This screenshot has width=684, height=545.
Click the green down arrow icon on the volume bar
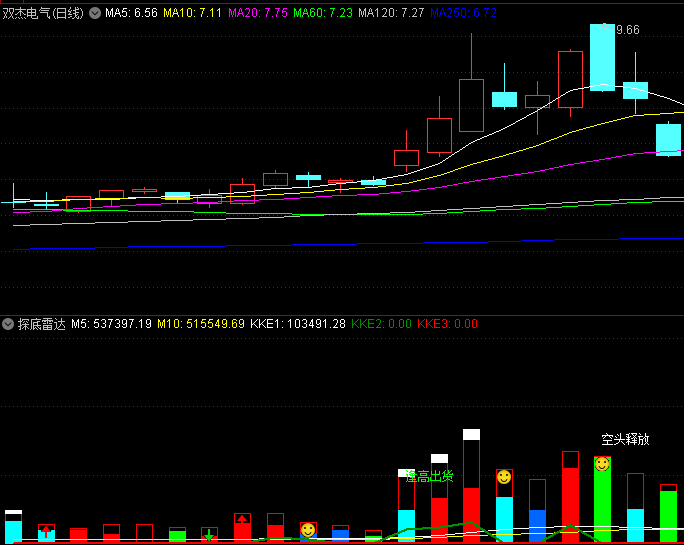pos(209,535)
